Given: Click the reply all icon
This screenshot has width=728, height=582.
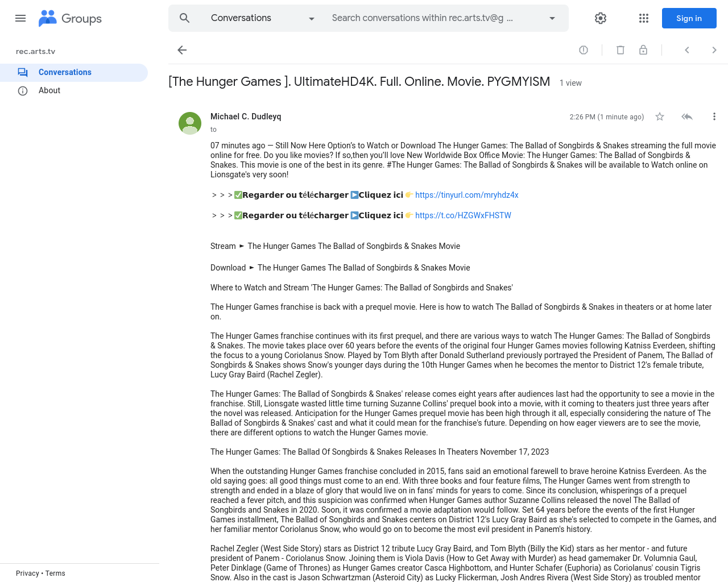Looking at the screenshot, I should [x=687, y=117].
